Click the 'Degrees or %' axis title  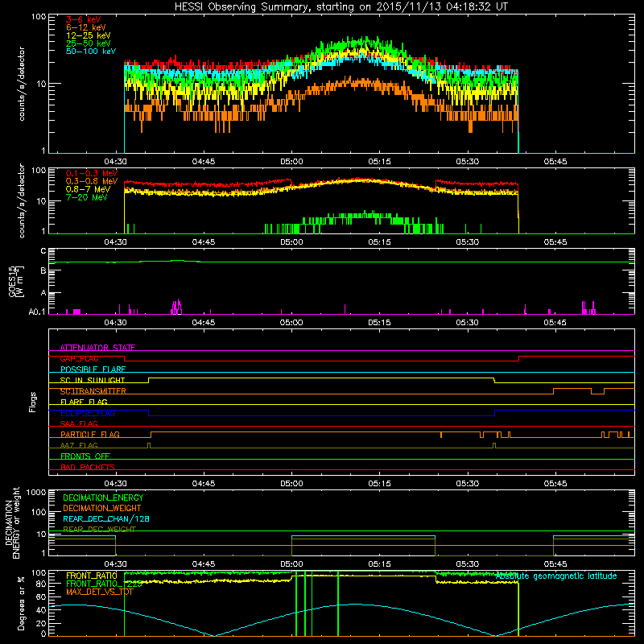tap(21, 604)
